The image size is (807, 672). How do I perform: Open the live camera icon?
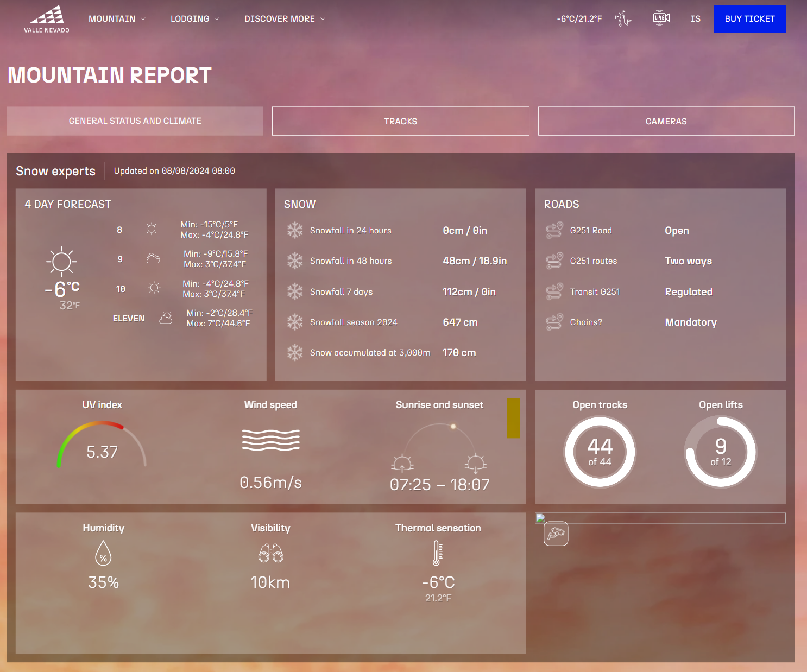661,18
